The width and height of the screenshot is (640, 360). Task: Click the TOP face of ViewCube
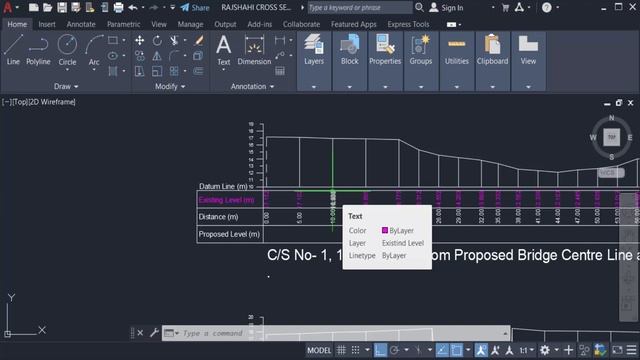click(611, 137)
